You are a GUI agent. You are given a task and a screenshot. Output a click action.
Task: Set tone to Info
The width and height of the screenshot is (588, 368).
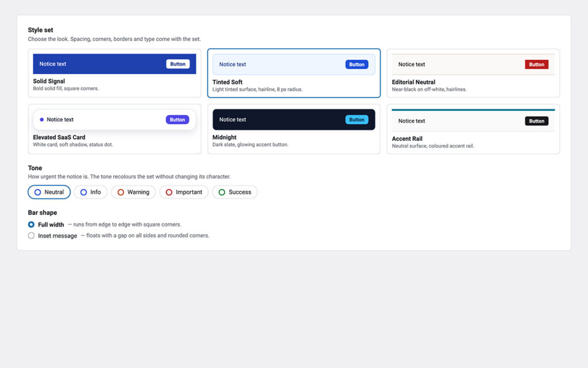[x=90, y=192]
